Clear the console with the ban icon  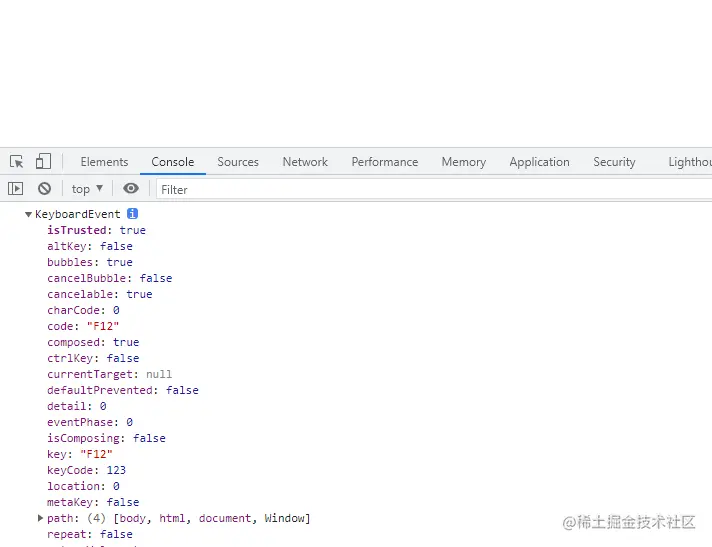pyautogui.click(x=44, y=188)
